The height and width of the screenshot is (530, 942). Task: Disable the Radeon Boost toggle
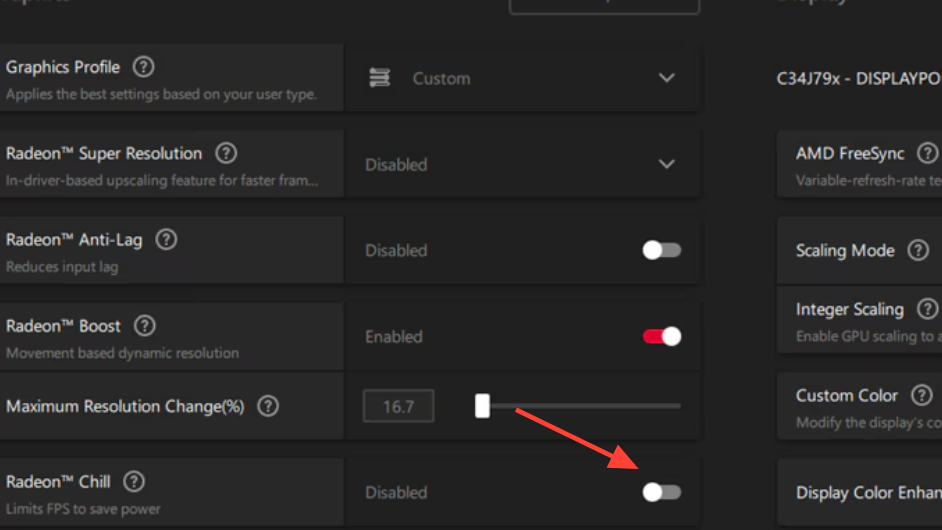[x=661, y=337]
